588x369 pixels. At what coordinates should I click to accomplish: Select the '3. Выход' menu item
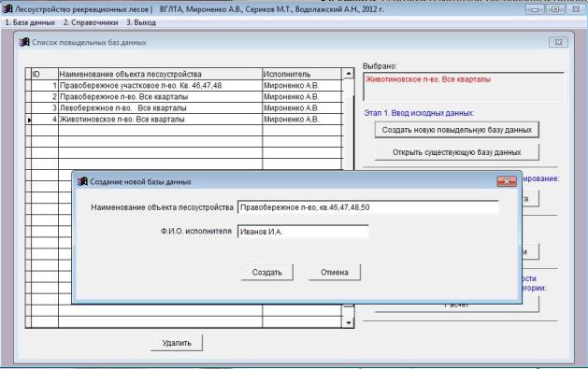click(141, 22)
